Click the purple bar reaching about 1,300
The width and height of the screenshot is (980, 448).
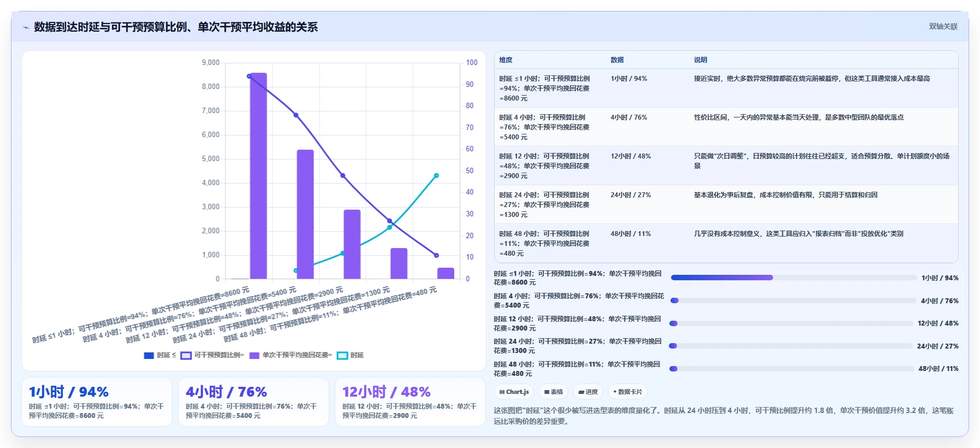[399, 263]
